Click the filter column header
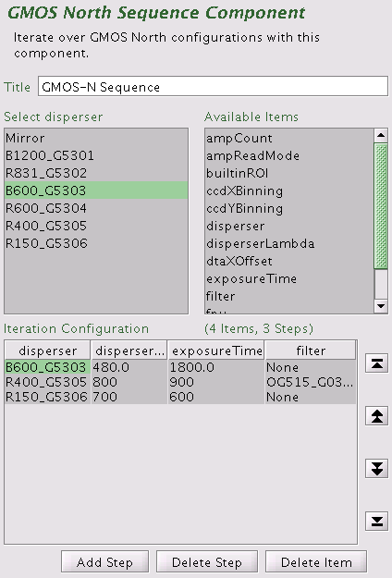392x578 pixels. (x=311, y=350)
